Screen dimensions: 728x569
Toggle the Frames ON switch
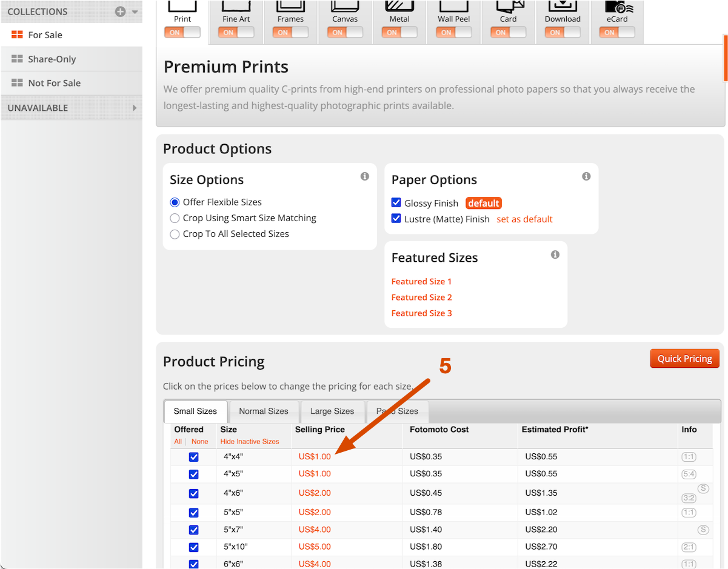pos(290,33)
